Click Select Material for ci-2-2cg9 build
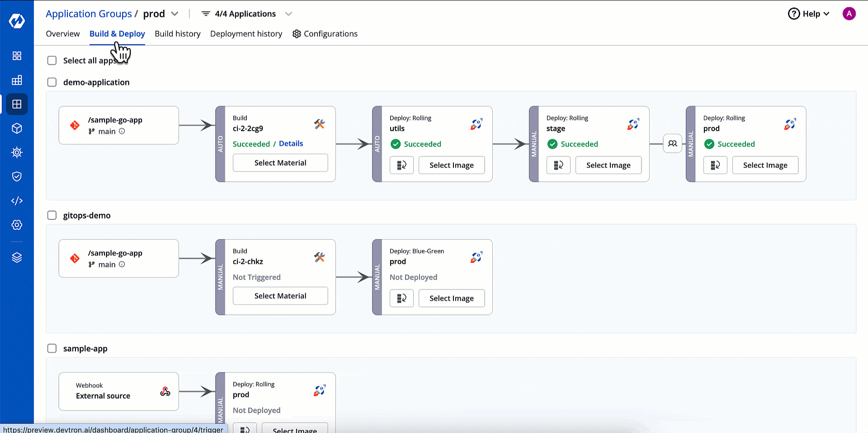Viewport: 868px width, 433px height. tap(280, 163)
